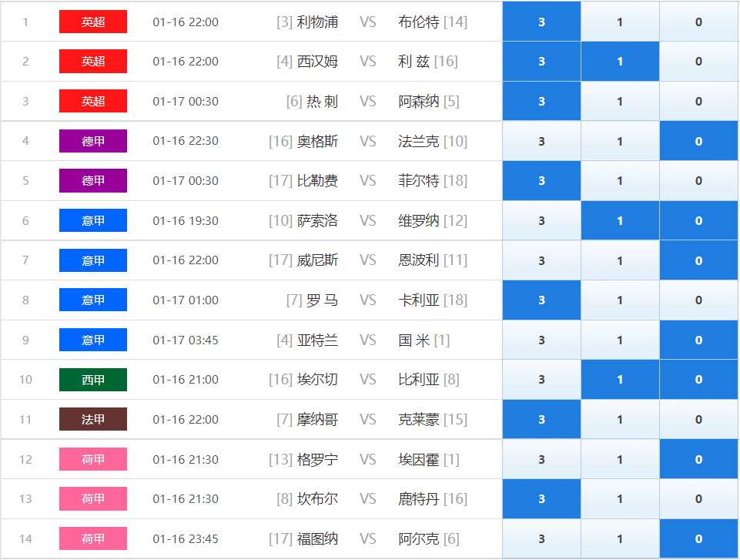The width and height of the screenshot is (740, 560).
Task: Select 3 for 亚特兰 vs 国米
Action: click(541, 340)
